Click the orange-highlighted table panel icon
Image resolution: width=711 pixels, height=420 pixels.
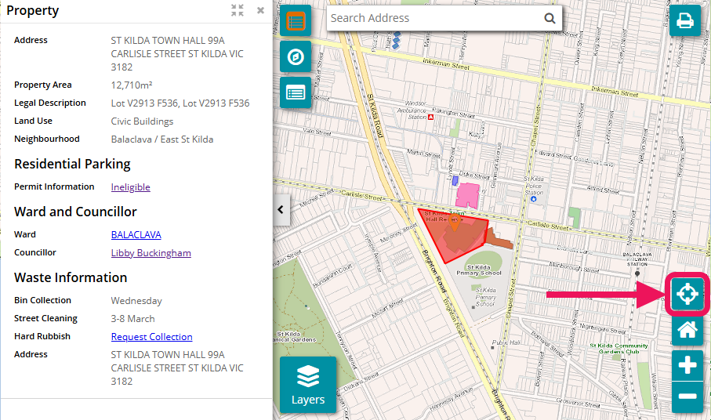click(295, 21)
